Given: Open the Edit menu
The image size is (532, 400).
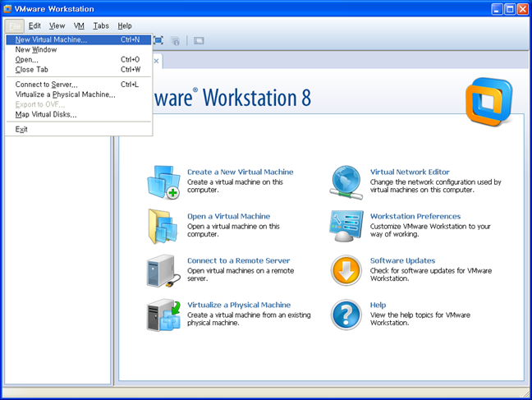Looking at the screenshot, I should click(34, 25).
